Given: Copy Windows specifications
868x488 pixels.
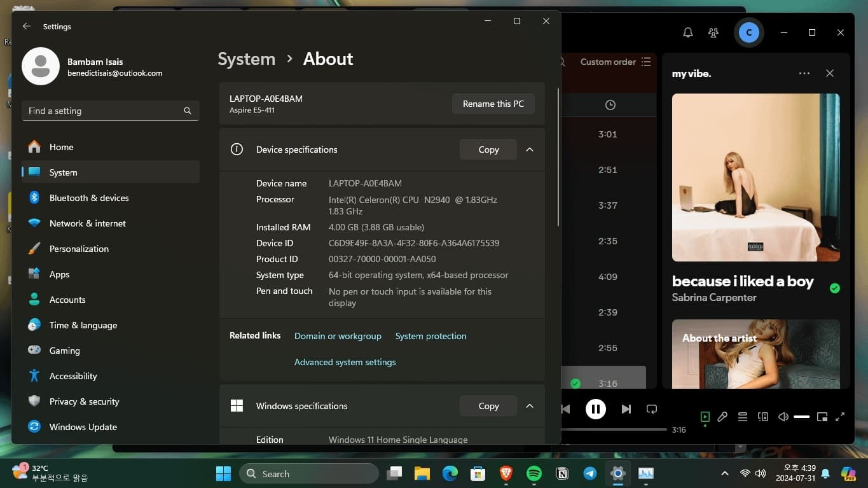Looking at the screenshot, I should pos(488,406).
